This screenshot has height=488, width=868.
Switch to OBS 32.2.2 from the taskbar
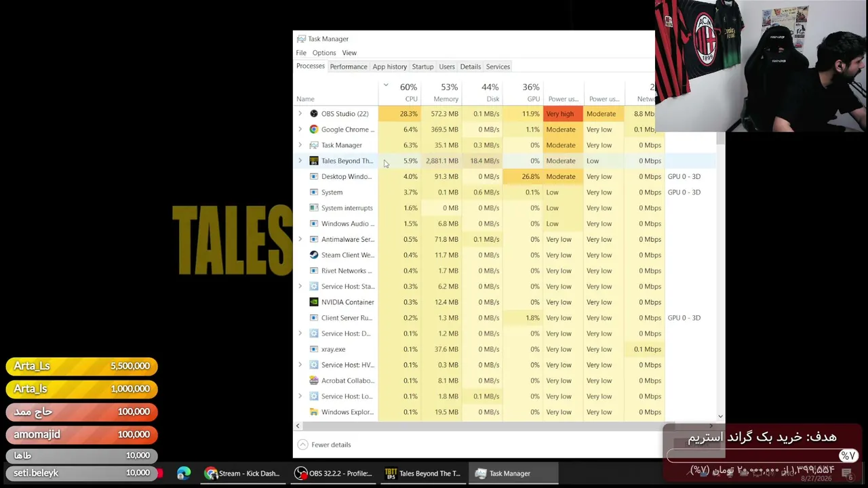333,474
